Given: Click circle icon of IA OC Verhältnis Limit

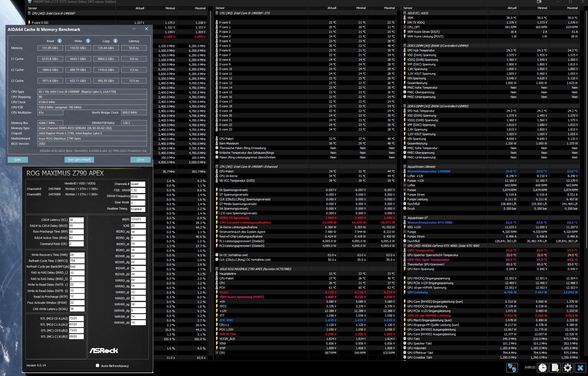Looking at the screenshot, I should (217, 255).
